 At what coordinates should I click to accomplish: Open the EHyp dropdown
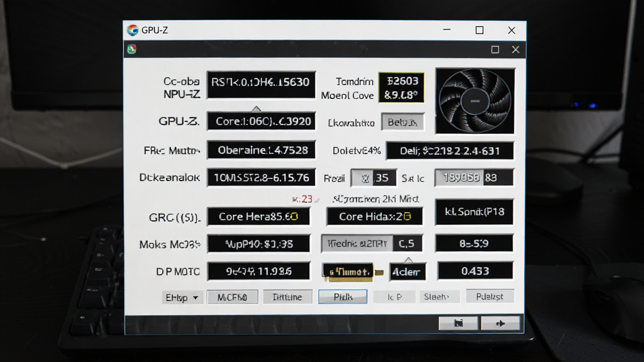pyautogui.click(x=182, y=297)
